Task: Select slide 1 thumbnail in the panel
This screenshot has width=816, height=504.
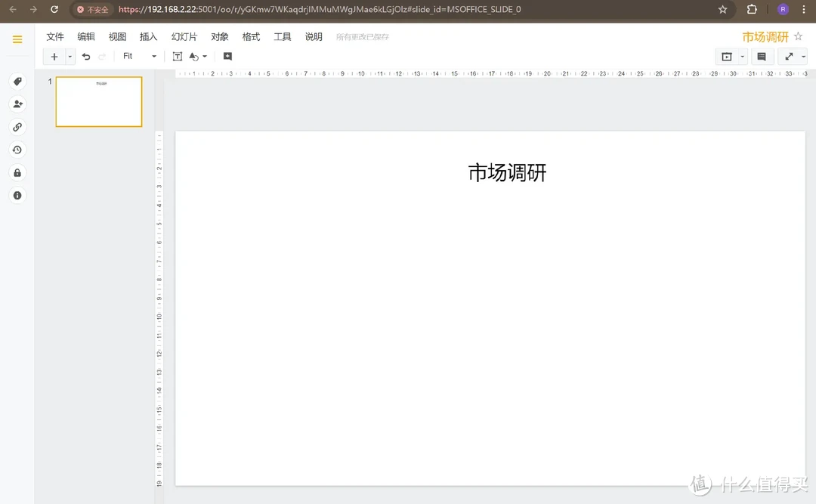Action: tap(98, 101)
